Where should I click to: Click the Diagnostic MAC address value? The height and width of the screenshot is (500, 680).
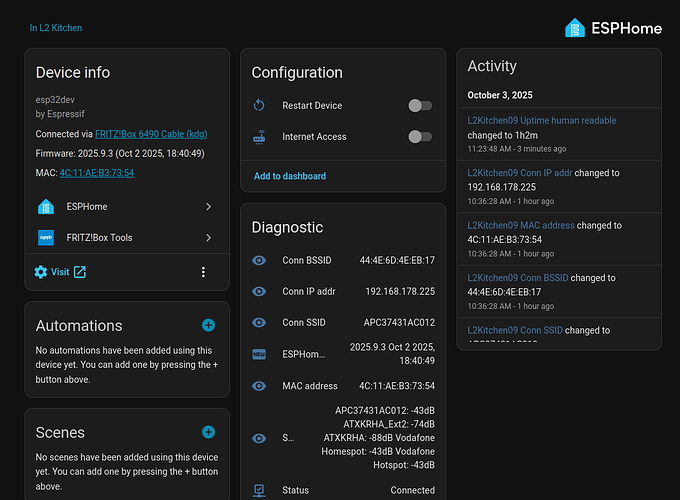click(397, 386)
